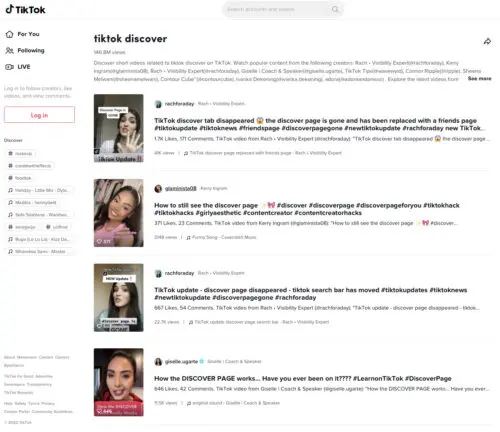Open the TikTok for Good footer link
Image resolution: width=500 pixels, height=432 pixels.
coord(18,376)
